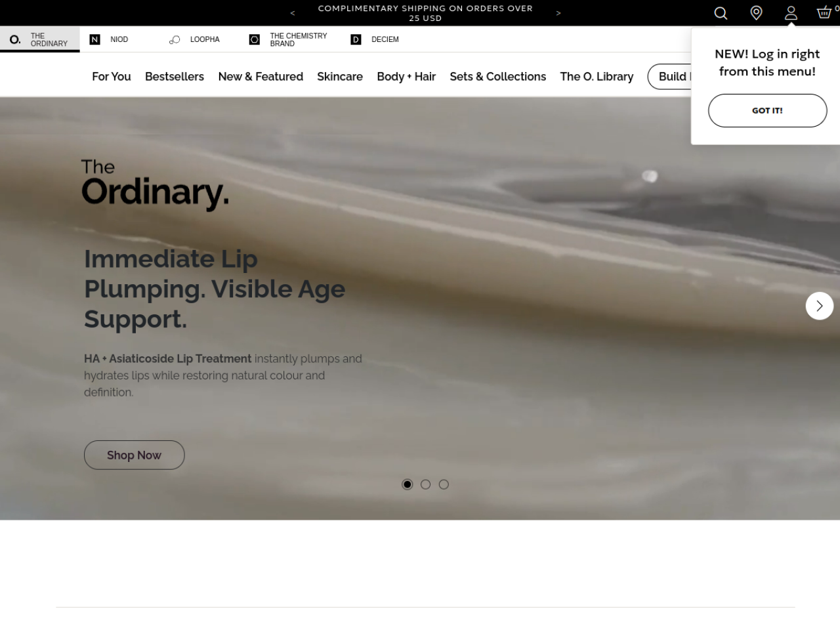The image size is (840, 630).
Task: Open the store locator pin icon
Action: (x=756, y=13)
